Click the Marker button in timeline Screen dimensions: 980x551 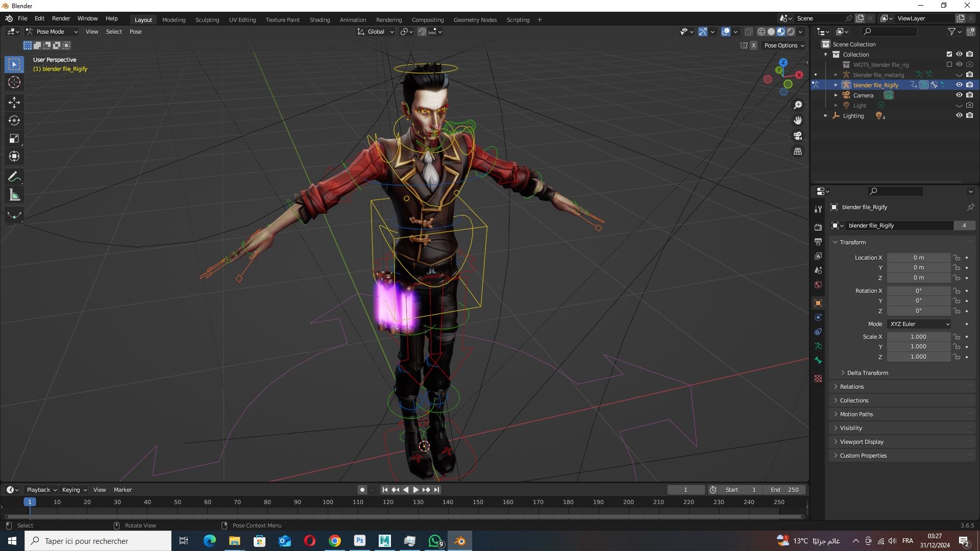coord(122,490)
